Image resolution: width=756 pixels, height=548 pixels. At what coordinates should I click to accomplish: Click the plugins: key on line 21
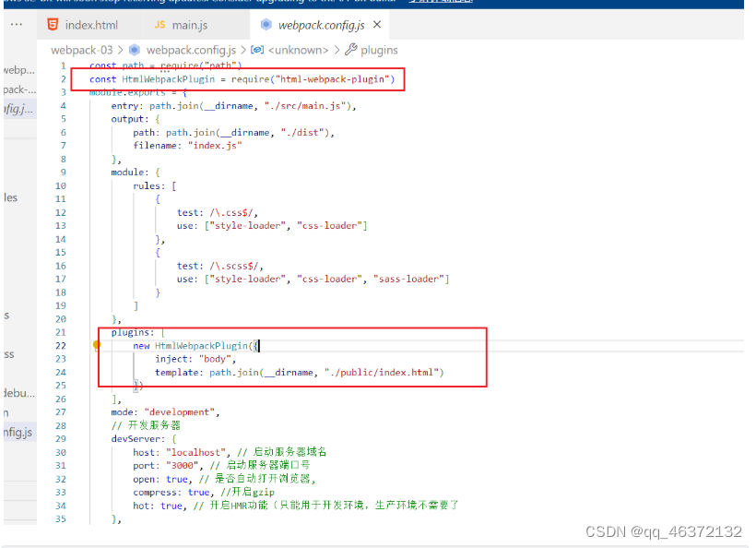pyautogui.click(x=133, y=332)
